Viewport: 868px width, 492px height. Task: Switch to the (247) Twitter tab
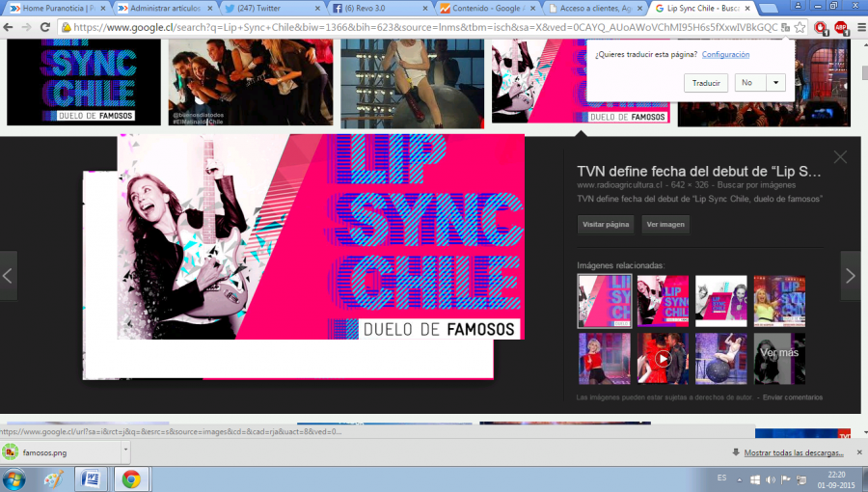[271, 9]
